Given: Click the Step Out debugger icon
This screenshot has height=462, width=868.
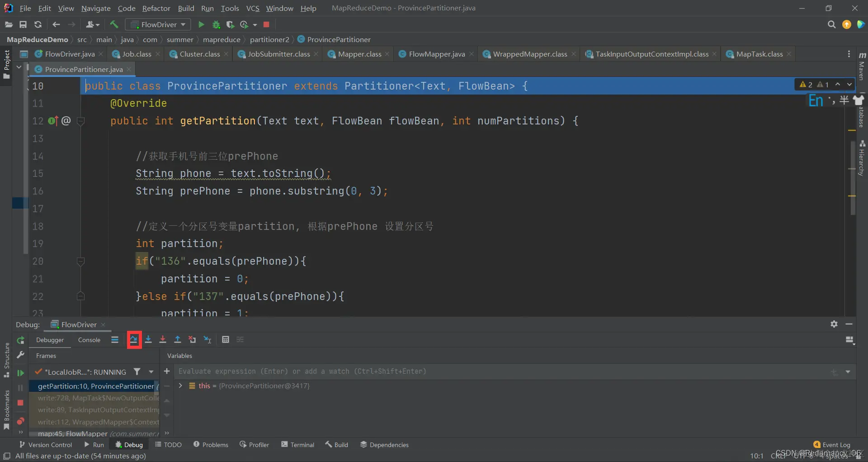Looking at the screenshot, I should 178,339.
